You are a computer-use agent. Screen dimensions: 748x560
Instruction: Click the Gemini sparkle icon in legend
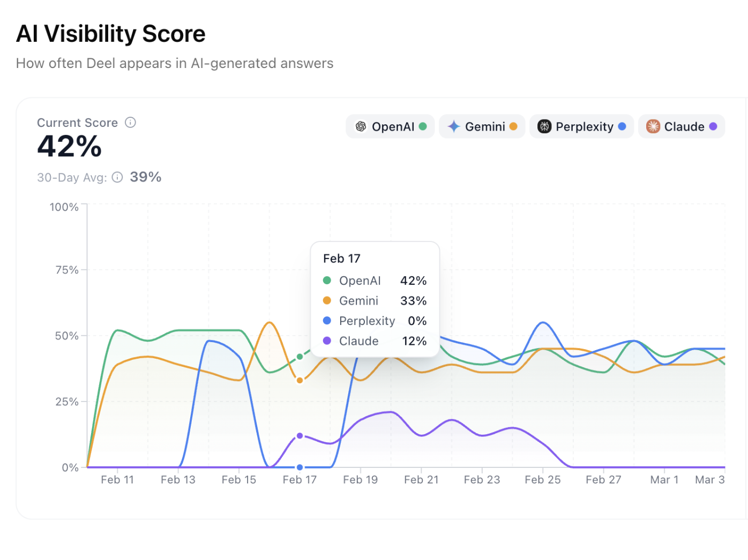(x=454, y=127)
